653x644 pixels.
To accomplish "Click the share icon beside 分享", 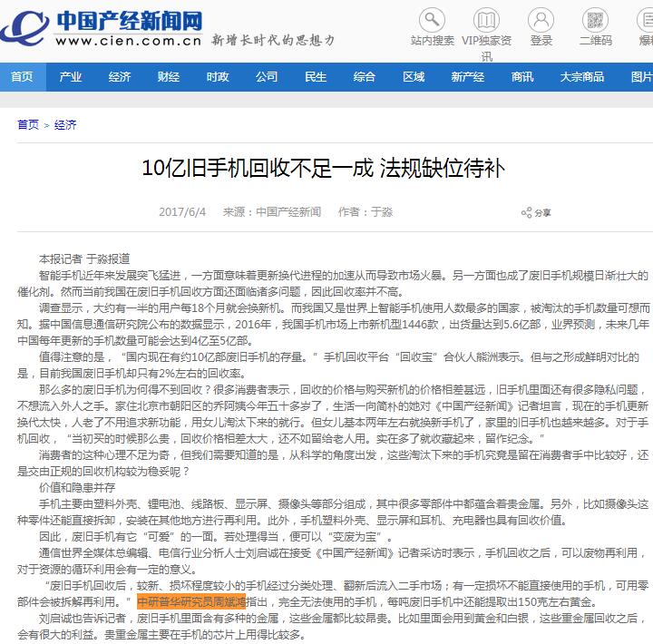I will coord(526,212).
